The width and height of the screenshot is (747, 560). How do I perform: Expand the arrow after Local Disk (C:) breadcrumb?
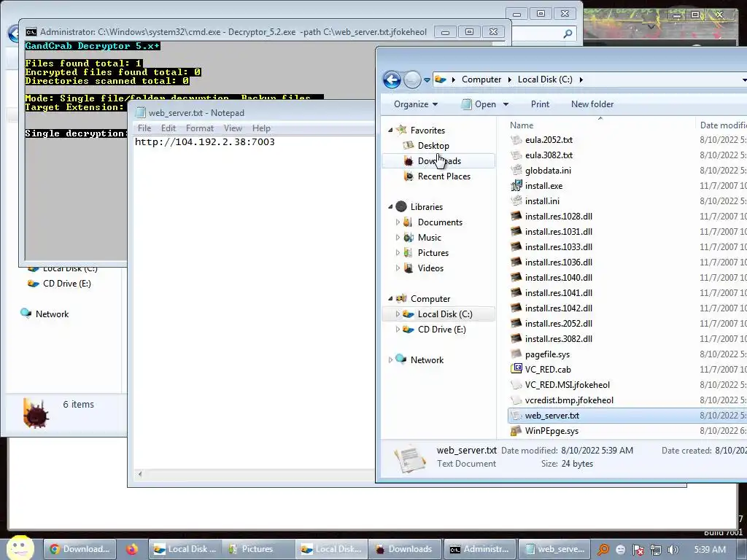581,79
